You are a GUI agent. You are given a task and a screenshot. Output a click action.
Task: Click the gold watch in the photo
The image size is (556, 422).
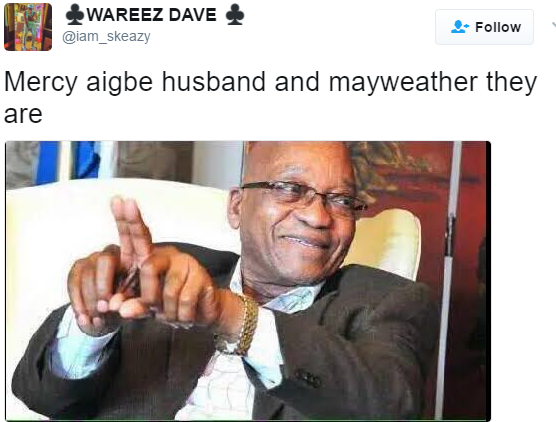pyautogui.click(x=246, y=324)
